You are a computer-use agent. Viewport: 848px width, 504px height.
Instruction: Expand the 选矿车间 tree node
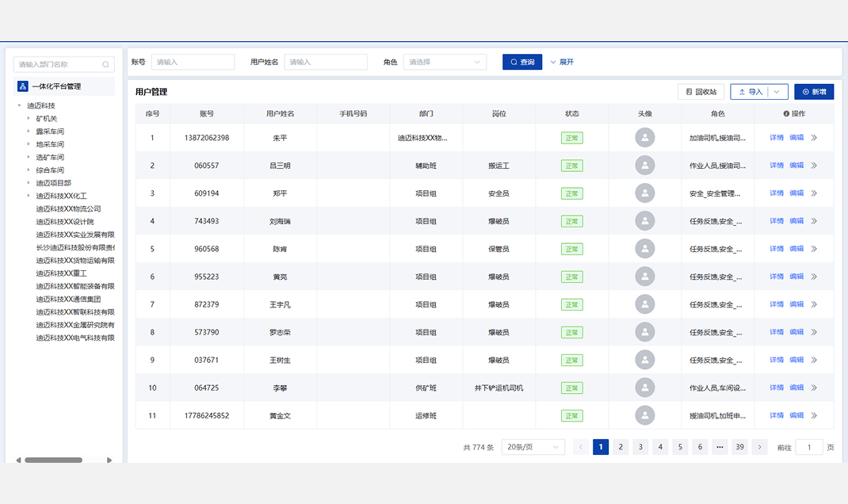coord(29,157)
